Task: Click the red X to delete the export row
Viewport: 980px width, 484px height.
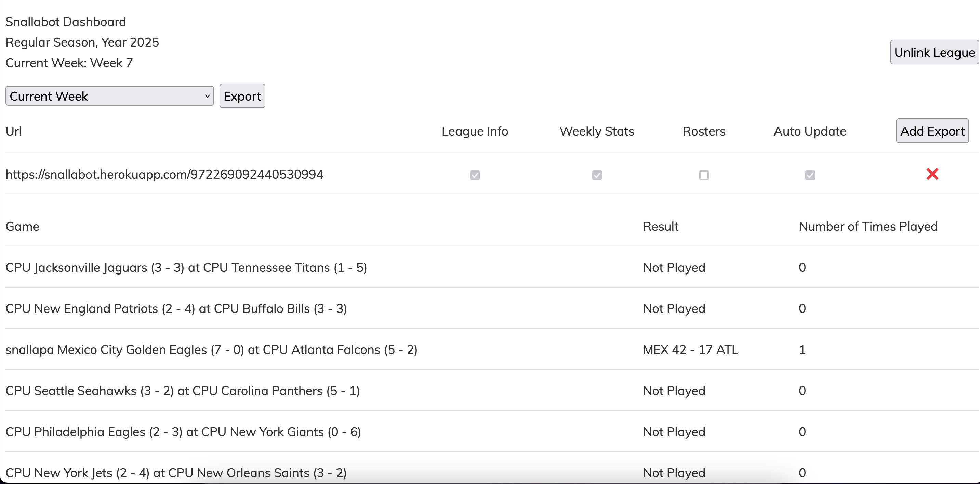Action: (x=932, y=174)
